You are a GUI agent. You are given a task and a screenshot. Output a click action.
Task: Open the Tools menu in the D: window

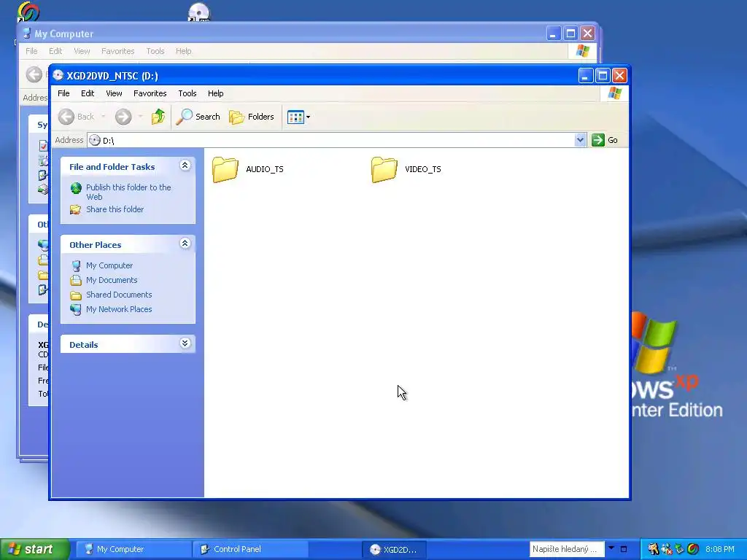tap(187, 93)
